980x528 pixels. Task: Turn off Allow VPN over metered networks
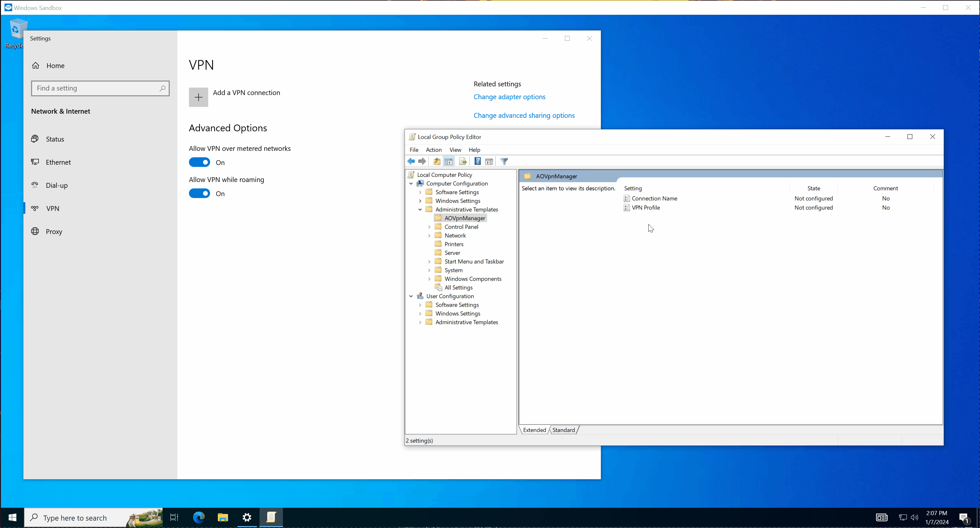pos(199,162)
